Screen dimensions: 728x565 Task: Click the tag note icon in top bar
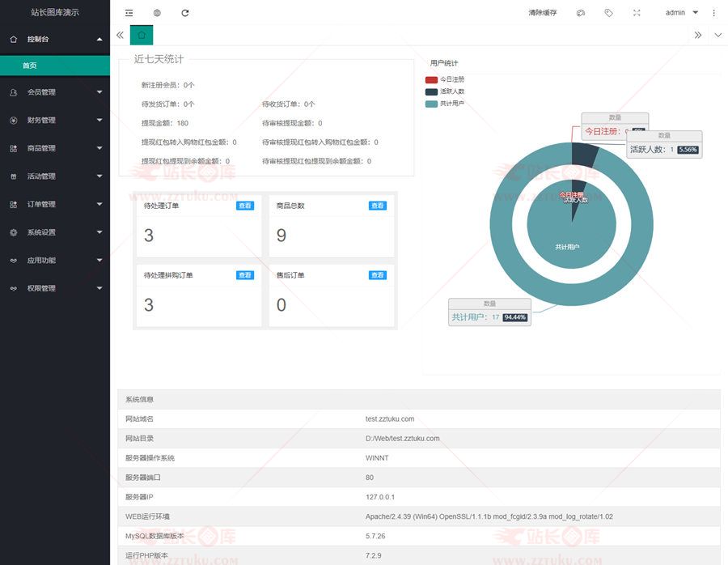pyautogui.click(x=608, y=13)
